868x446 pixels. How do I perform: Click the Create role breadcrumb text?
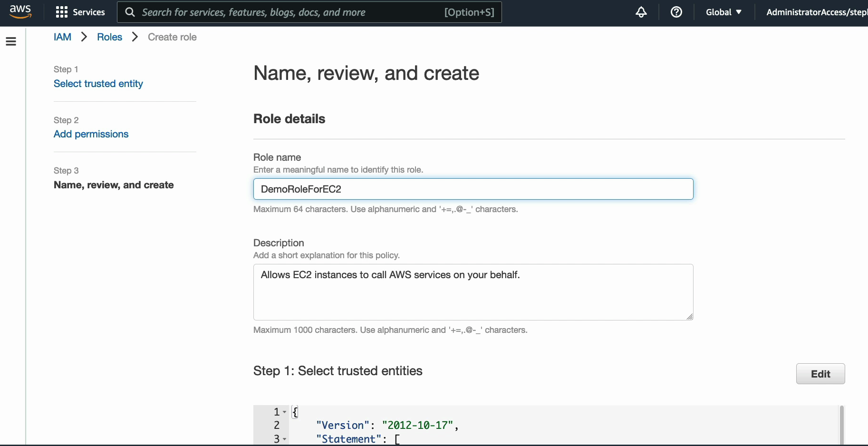click(172, 37)
